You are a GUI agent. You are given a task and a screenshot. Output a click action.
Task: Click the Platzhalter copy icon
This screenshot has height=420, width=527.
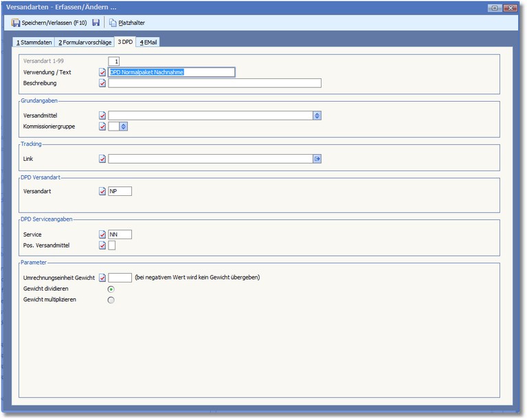tap(113, 23)
